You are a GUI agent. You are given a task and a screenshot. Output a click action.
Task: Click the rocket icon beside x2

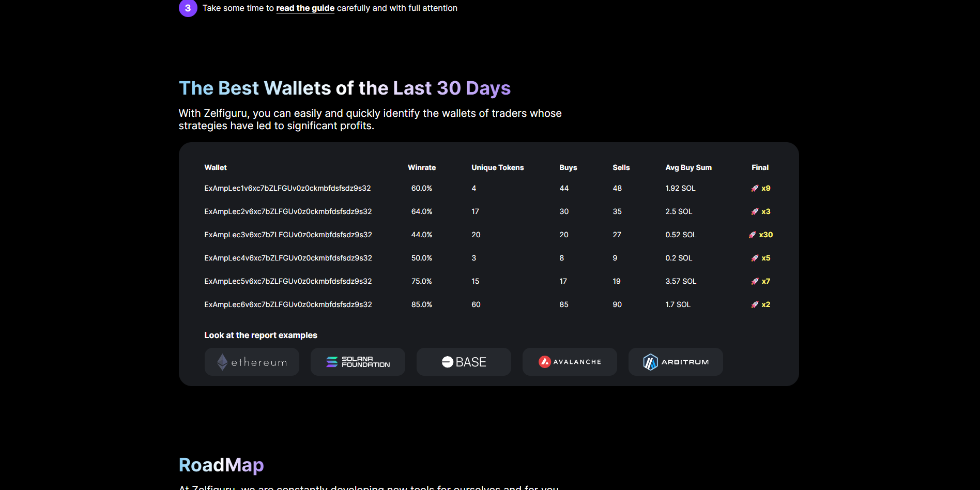pos(755,305)
